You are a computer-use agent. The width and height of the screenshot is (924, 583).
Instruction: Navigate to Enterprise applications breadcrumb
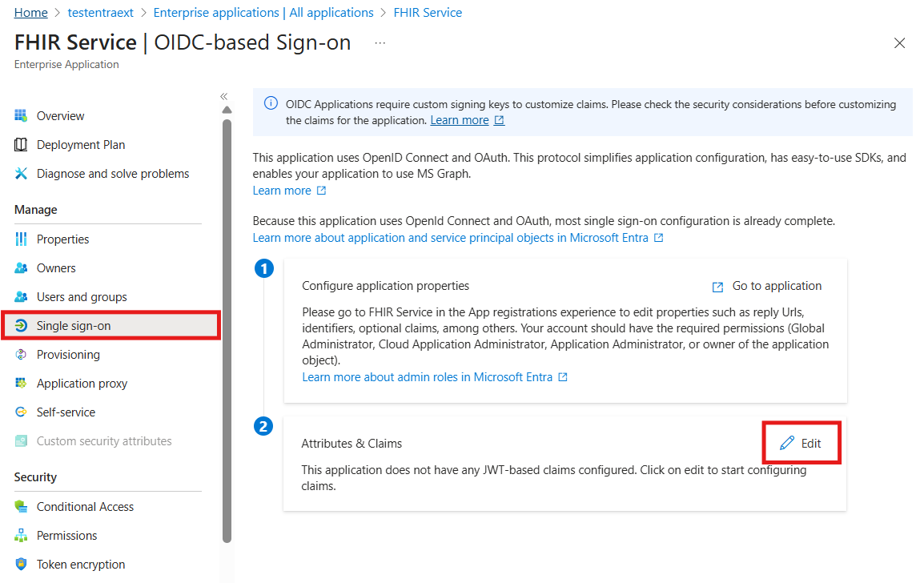coord(263,12)
